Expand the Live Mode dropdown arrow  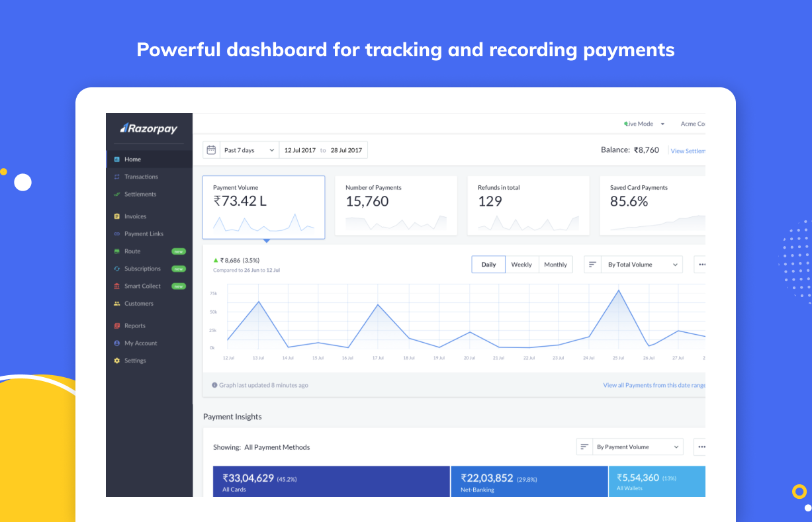(662, 124)
